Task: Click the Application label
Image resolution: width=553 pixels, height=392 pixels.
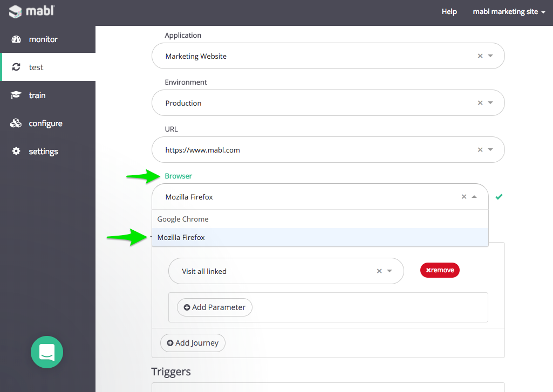Action: coord(183,35)
